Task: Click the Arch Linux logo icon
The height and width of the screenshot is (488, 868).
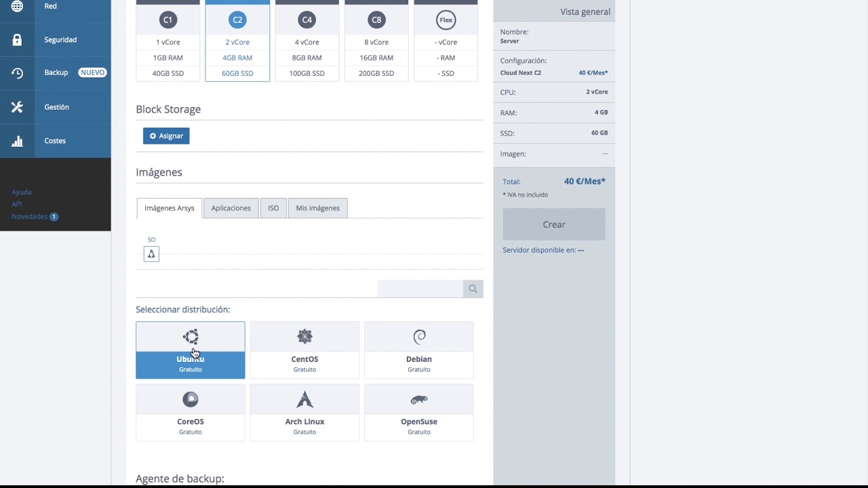Action: pyautogui.click(x=304, y=399)
